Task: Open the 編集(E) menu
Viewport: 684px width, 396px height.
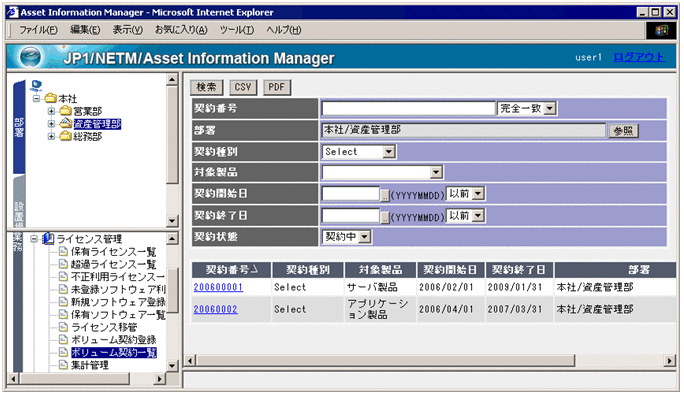Action: pos(85,30)
